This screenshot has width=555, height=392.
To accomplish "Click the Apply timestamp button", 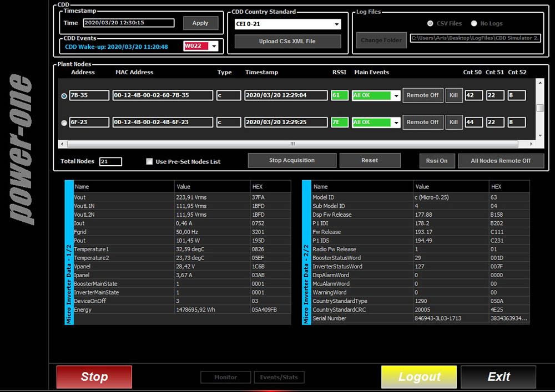I will click(x=200, y=23).
